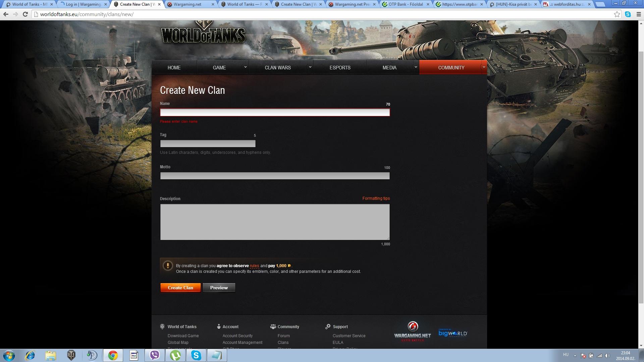Click the Description text area
Image resolution: width=644 pixels, height=362 pixels.
point(275,222)
